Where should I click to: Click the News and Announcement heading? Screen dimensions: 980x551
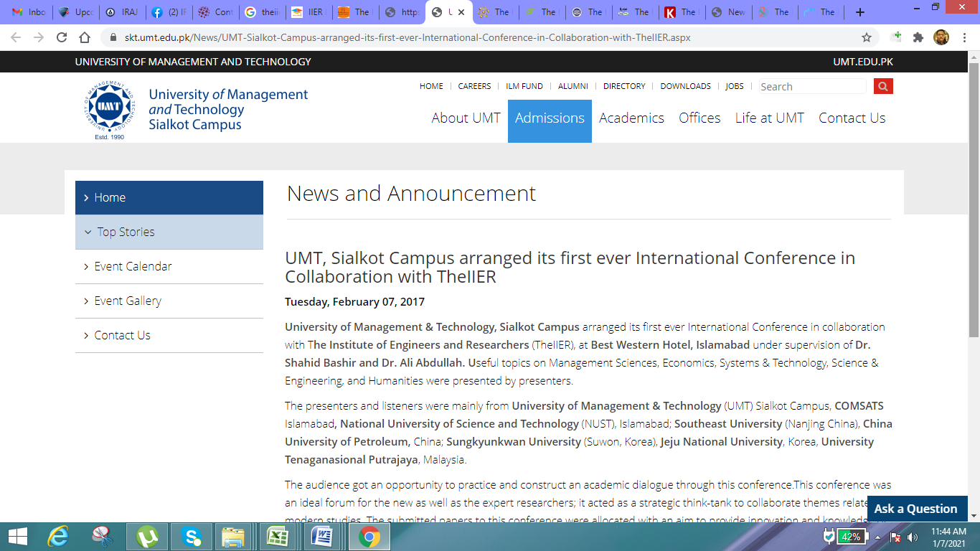click(411, 194)
